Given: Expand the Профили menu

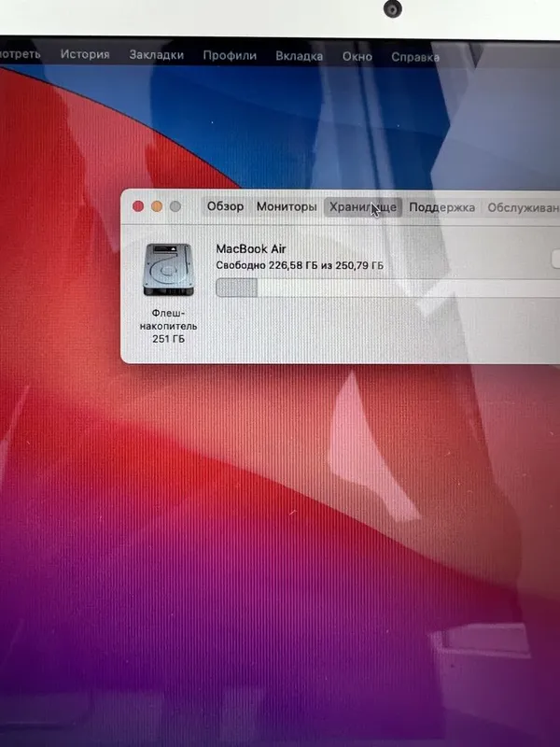Looking at the screenshot, I should click(230, 55).
